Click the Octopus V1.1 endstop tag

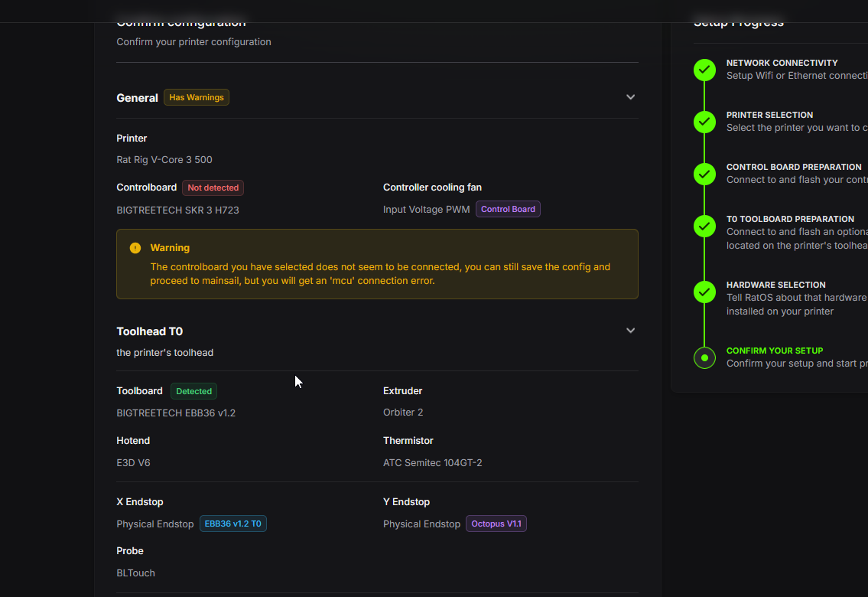pyautogui.click(x=496, y=524)
